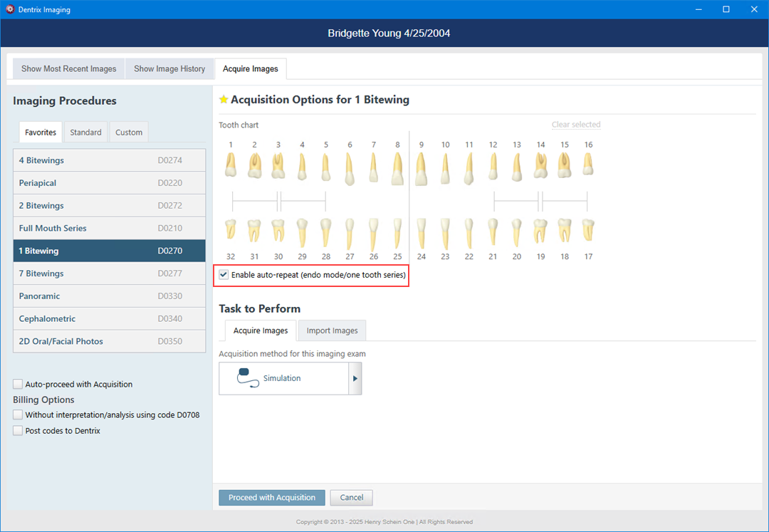Image resolution: width=769 pixels, height=532 pixels.
Task: Select bitewing bracket spanning teeth 12-14
Action: [x=516, y=201]
